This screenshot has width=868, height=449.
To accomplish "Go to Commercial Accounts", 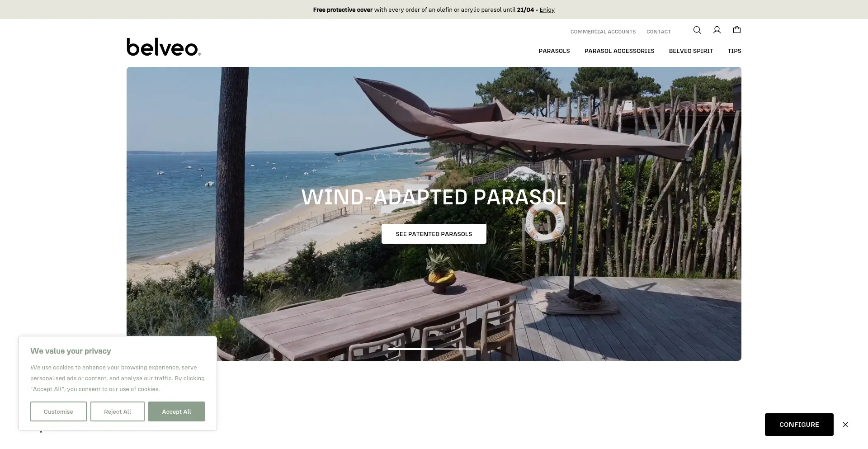I will [603, 32].
